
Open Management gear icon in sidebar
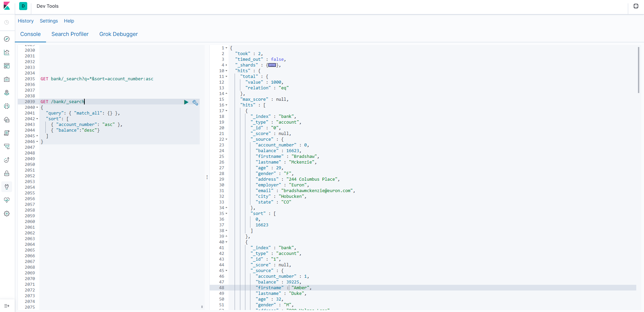[7, 214]
